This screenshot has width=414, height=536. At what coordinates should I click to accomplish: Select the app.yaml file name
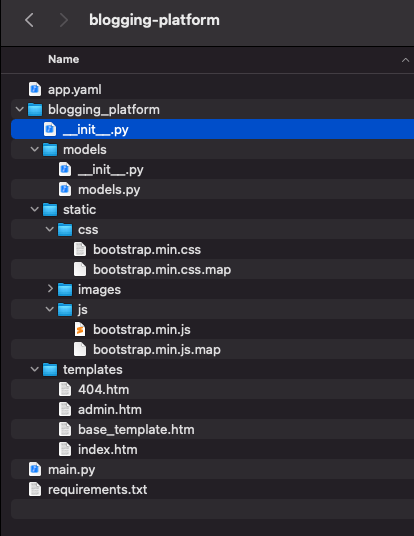(x=75, y=90)
